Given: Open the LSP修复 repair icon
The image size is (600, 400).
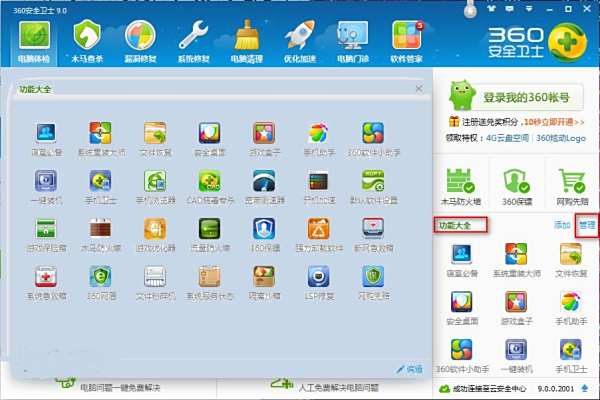Looking at the screenshot, I should 319,282.
